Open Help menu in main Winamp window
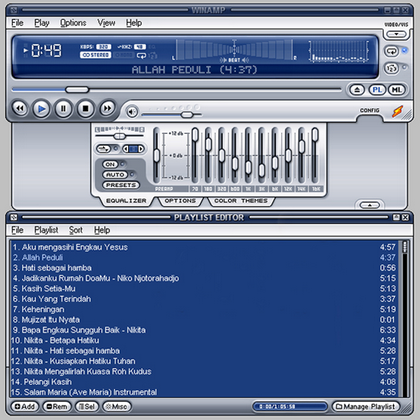 click(134, 23)
